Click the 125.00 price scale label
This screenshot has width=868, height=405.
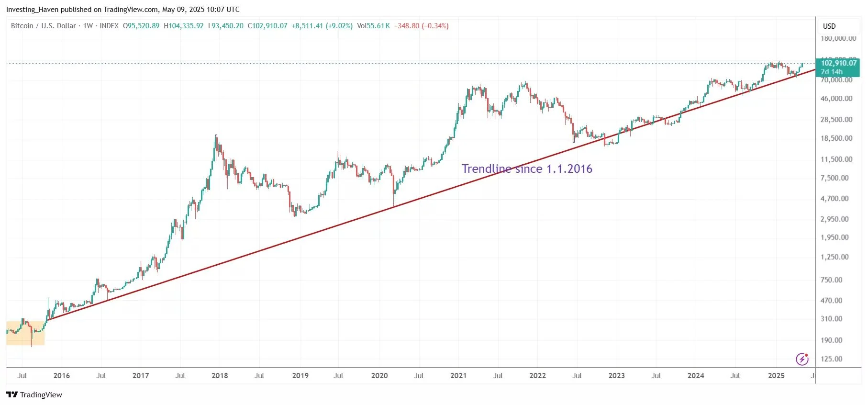point(832,359)
